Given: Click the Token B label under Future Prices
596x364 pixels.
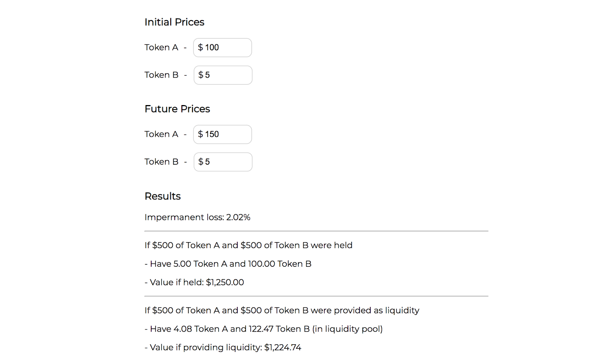Looking at the screenshot, I should tap(161, 162).
